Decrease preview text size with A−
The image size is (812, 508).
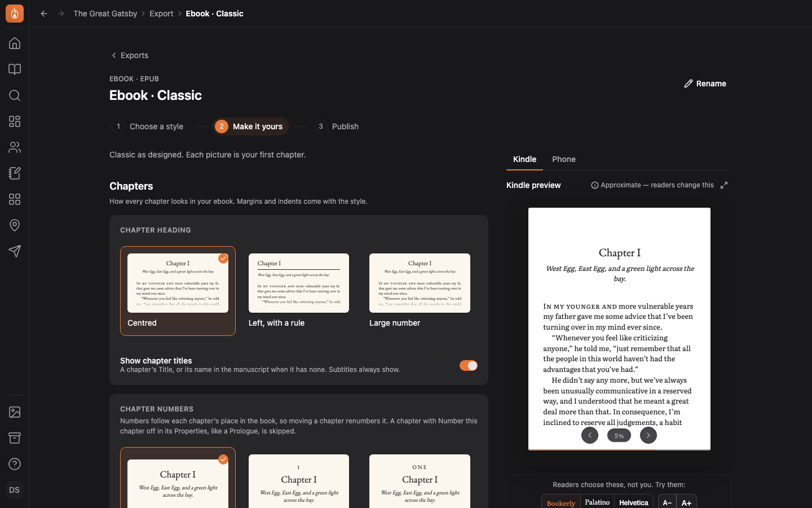point(667,502)
